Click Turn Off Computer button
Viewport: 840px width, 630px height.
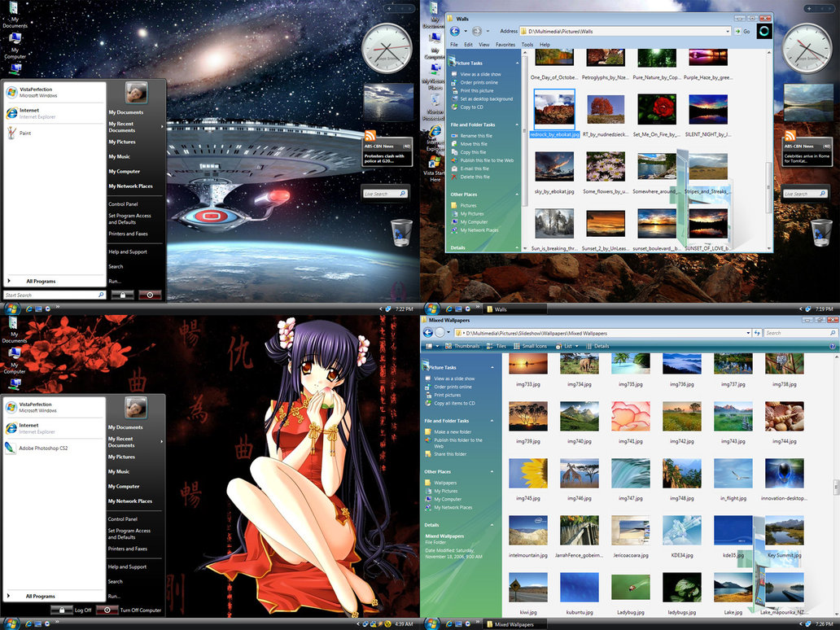(129, 610)
